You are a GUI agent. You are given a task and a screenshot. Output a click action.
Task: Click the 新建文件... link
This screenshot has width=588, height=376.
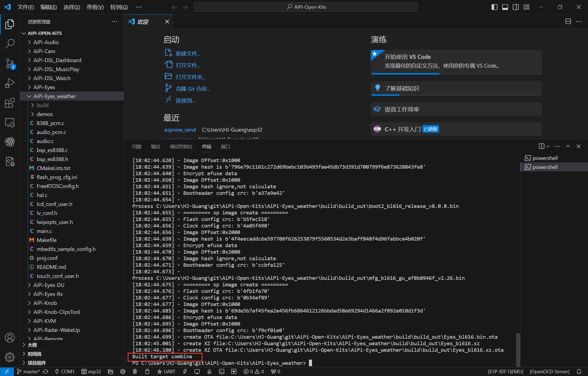pos(188,54)
